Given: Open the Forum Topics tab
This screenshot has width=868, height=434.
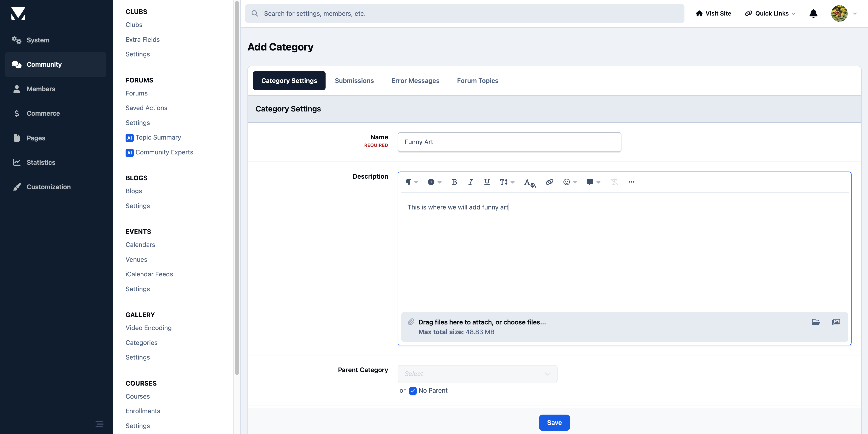Looking at the screenshot, I should [x=477, y=81].
